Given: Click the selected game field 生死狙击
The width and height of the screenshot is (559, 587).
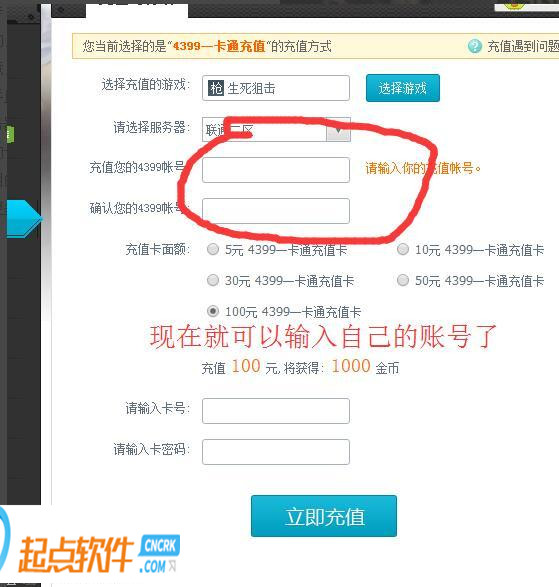Looking at the screenshot, I should 276,88.
